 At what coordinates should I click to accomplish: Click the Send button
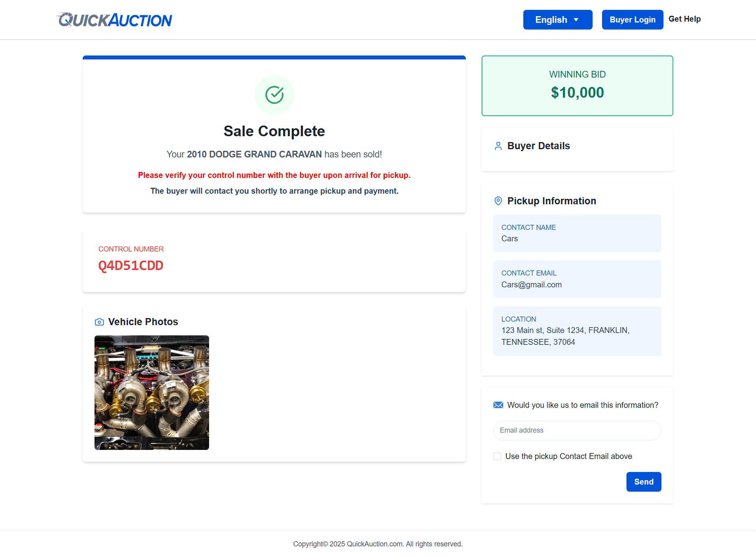[643, 481]
